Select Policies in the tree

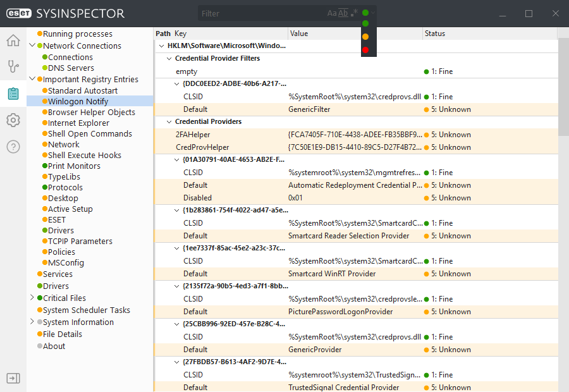tap(62, 252)
